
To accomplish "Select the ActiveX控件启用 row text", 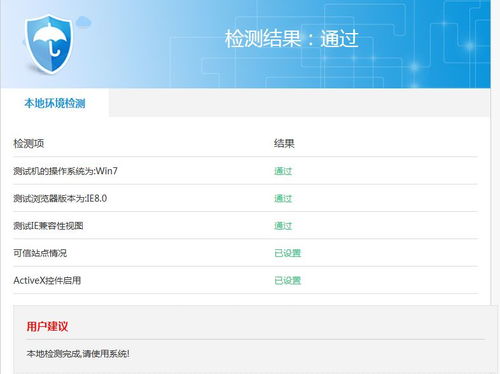I will 47,280.
